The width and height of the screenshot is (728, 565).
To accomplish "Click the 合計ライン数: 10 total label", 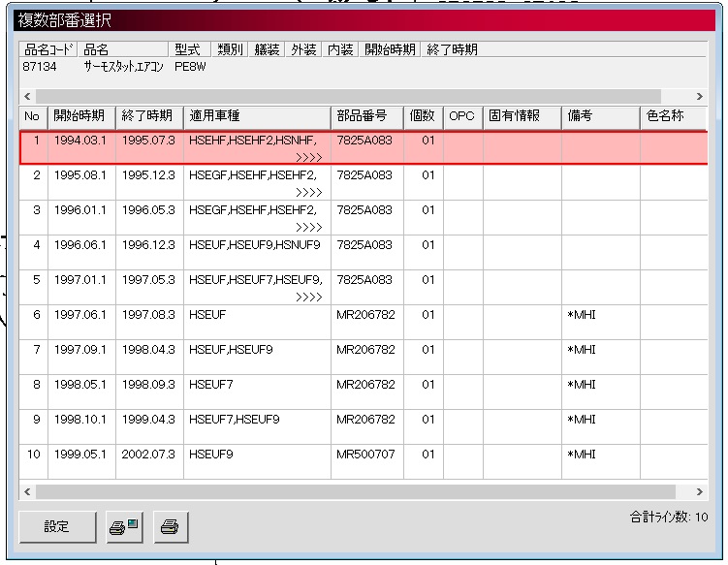I will tap(669, 517).
